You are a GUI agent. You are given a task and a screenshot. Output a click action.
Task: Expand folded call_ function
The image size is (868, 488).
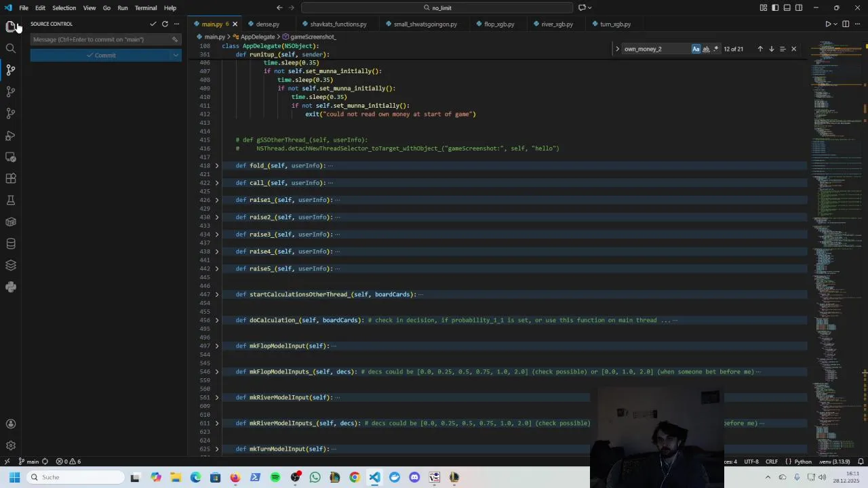(x=217, y=183)
